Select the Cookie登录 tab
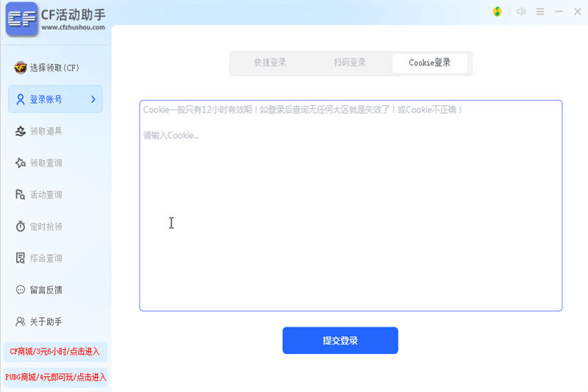This screenshot has height=392, width=588. (x=430, y=63)
